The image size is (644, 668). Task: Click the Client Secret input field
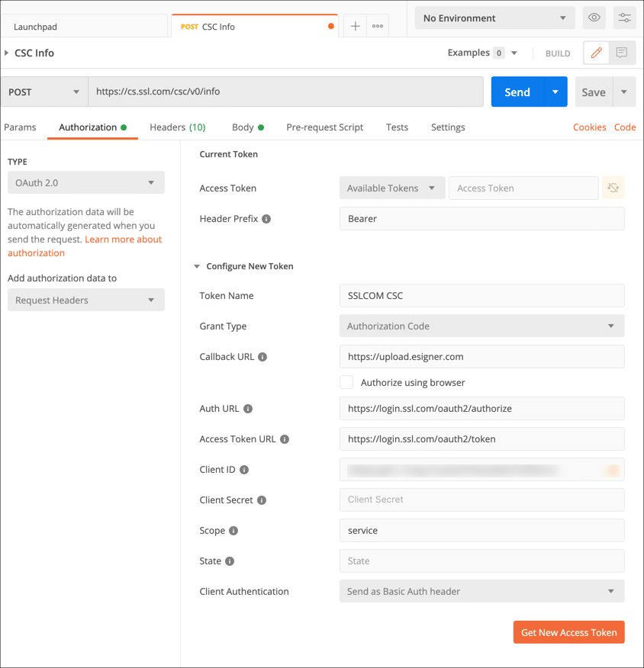pos(481,500)
